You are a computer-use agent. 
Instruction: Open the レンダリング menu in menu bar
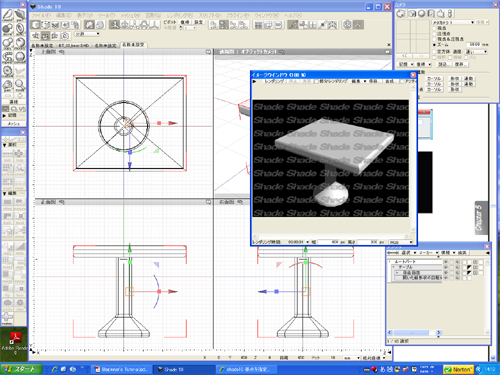tap(180, 15)
